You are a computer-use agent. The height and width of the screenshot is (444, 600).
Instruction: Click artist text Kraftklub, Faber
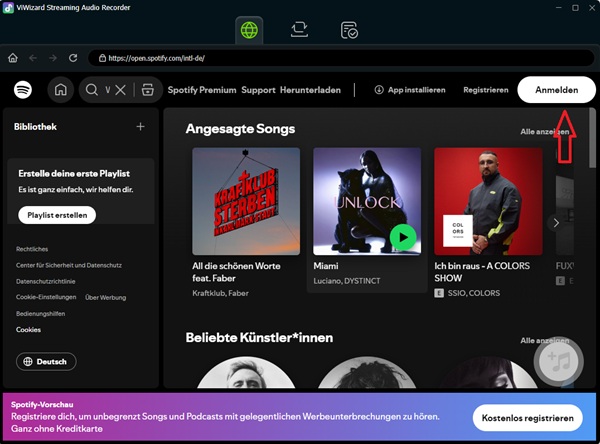click(x=220, y=293)
